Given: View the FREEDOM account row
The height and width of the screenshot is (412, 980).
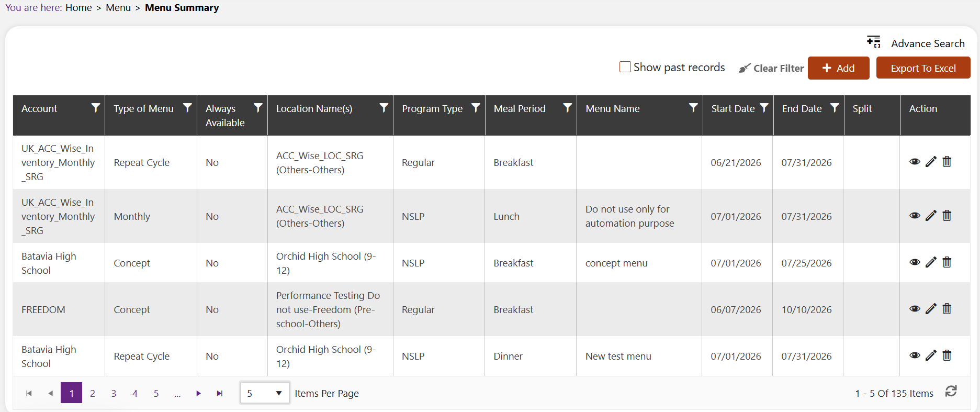Looking at the screenshot, I should coord(915,309).
